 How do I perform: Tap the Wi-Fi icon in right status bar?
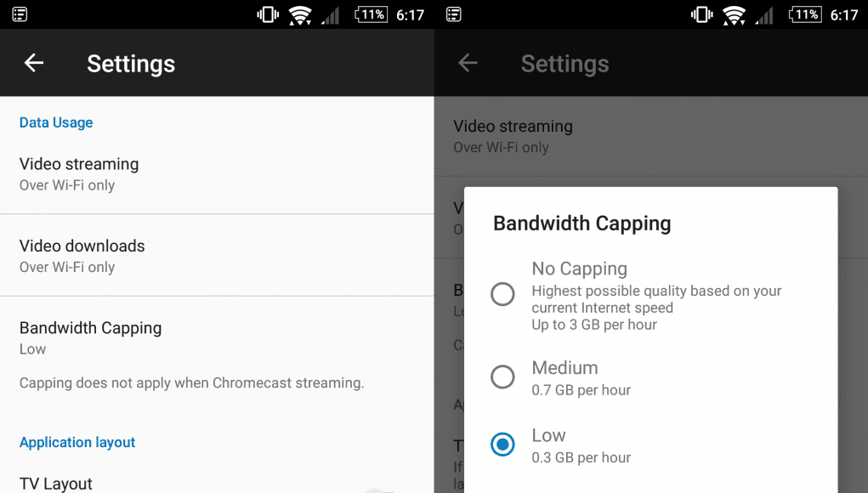click(734, 15)
